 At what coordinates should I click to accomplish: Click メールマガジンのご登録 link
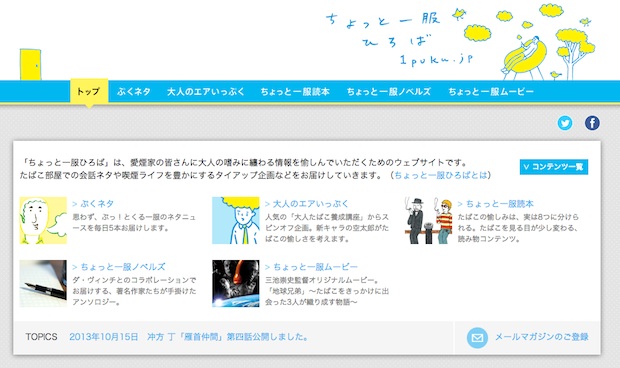[x=542, y=337]
